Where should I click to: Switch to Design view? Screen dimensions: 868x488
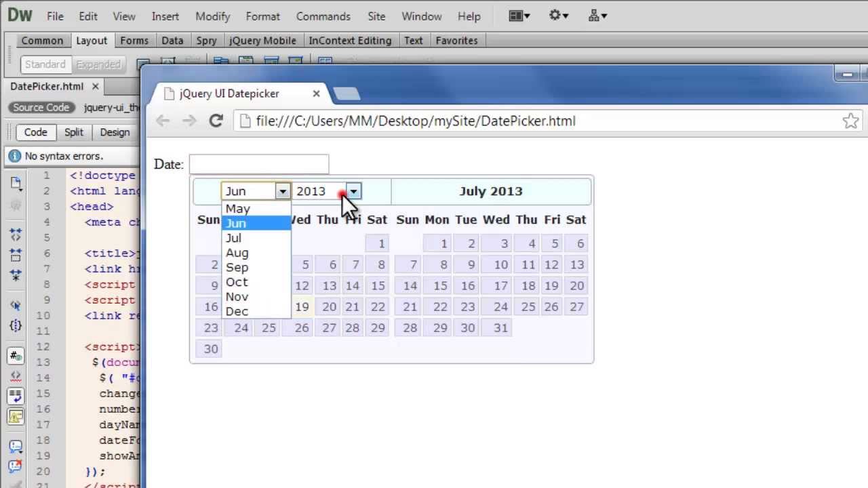(115, 132)
